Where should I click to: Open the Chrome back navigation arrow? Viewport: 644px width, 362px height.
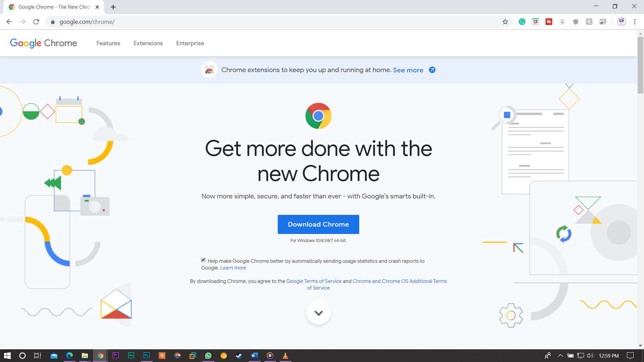click(x=9, y=22)
